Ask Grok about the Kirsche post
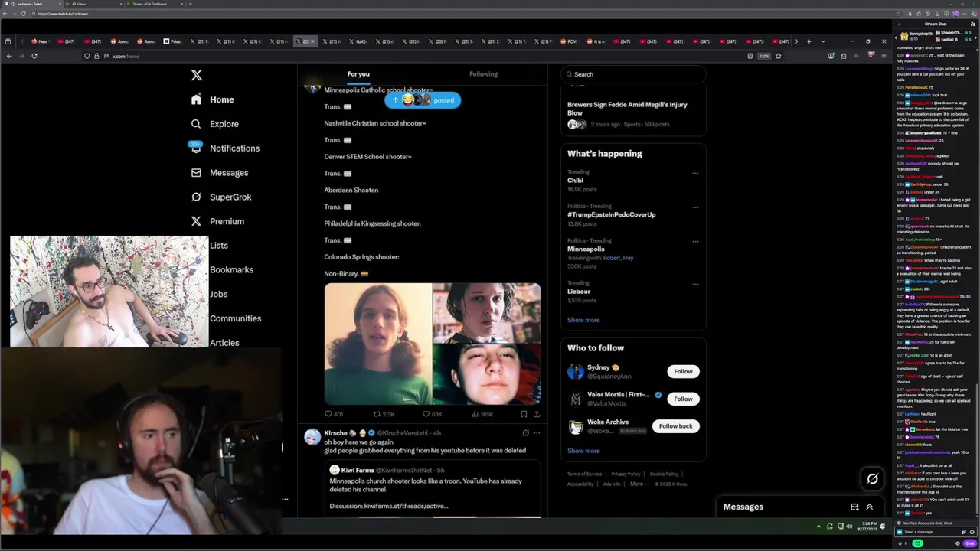Screen dimensions: 980x551 coord(525,433)
